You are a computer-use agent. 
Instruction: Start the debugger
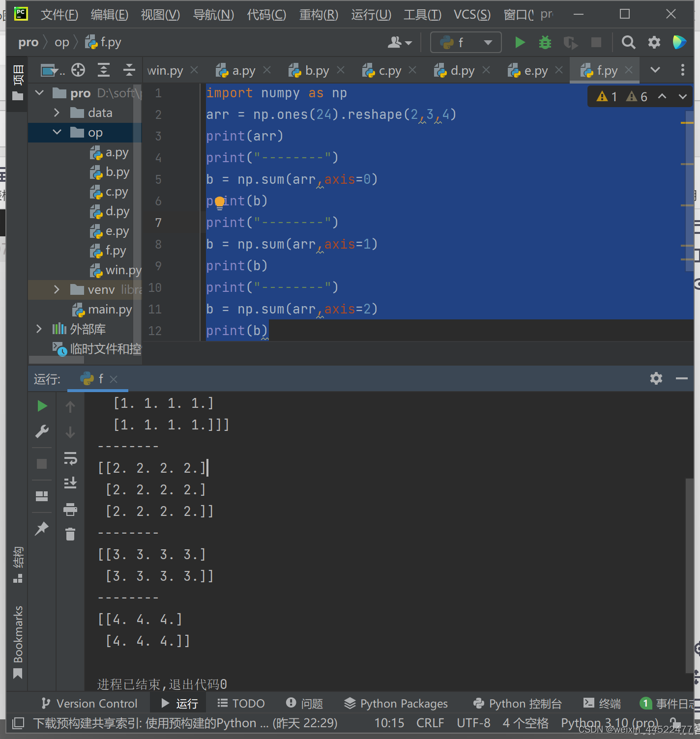[x=545, y=42]
